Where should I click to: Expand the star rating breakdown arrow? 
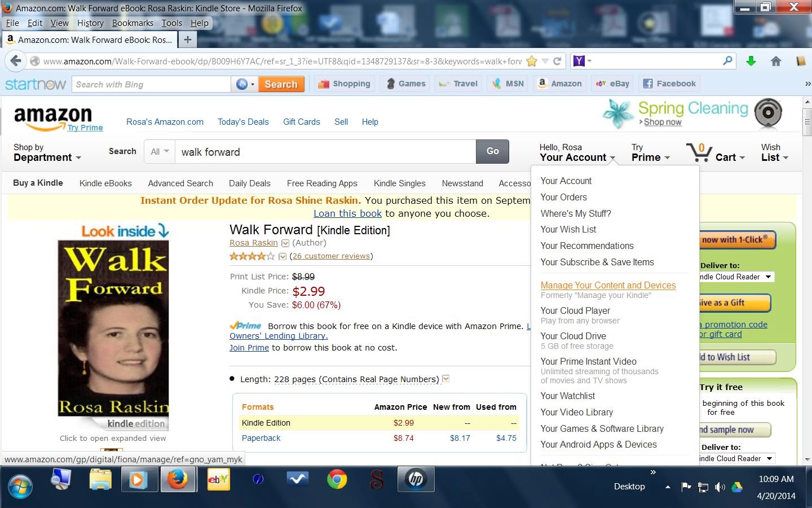pyautogui.click(x=283, y=256)
